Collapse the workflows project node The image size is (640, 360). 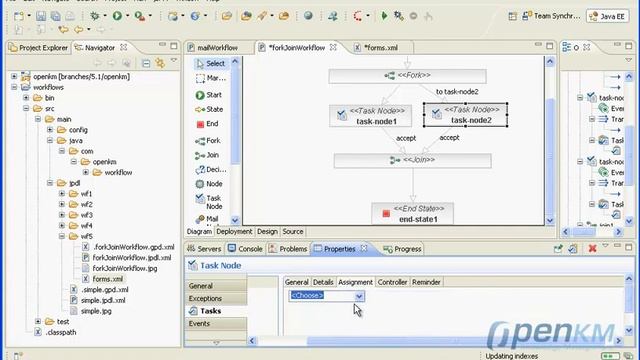pyautogui.click(x=14, y=87)
